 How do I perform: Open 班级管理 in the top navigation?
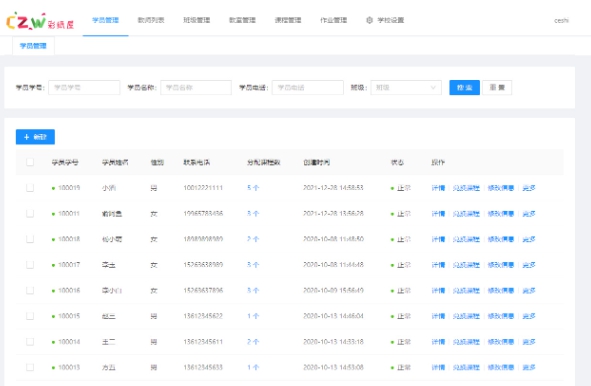coord(196,20)
